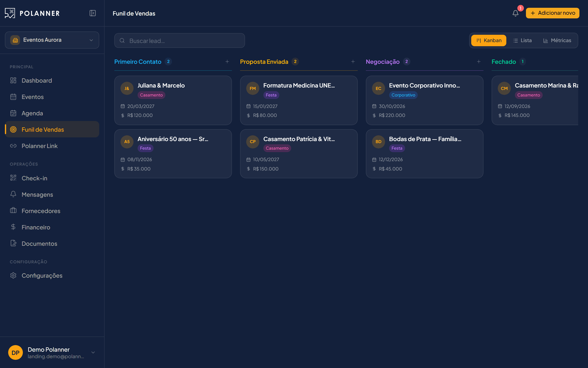Open Check-in section
Screen dimensions: 588x368
pos(52,178)
